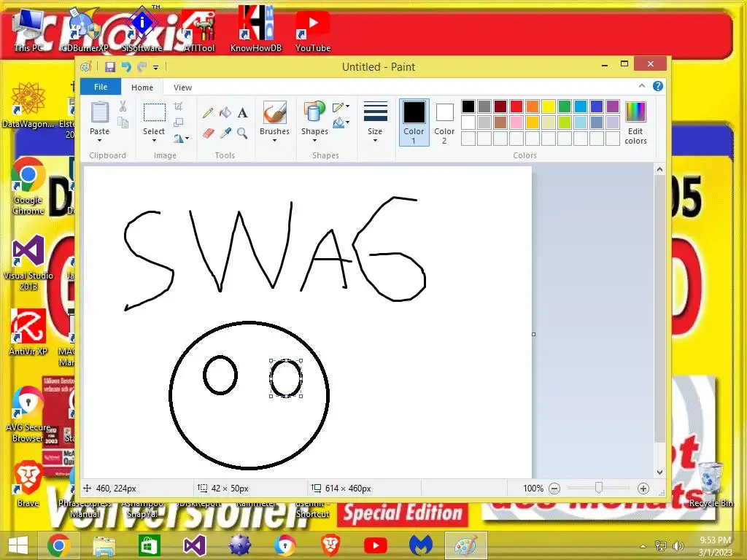Select the Color picker eyedropper tool
747x560 pixels.
(225, 133)
